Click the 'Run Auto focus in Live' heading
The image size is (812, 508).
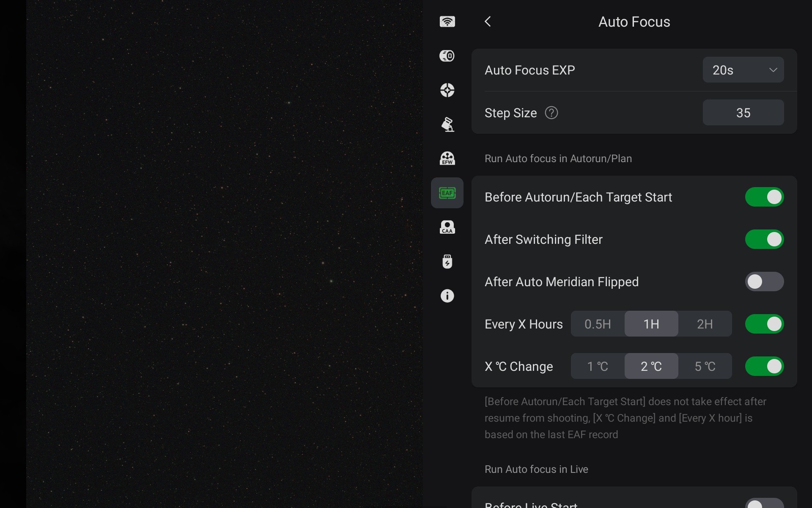[536, 469]
